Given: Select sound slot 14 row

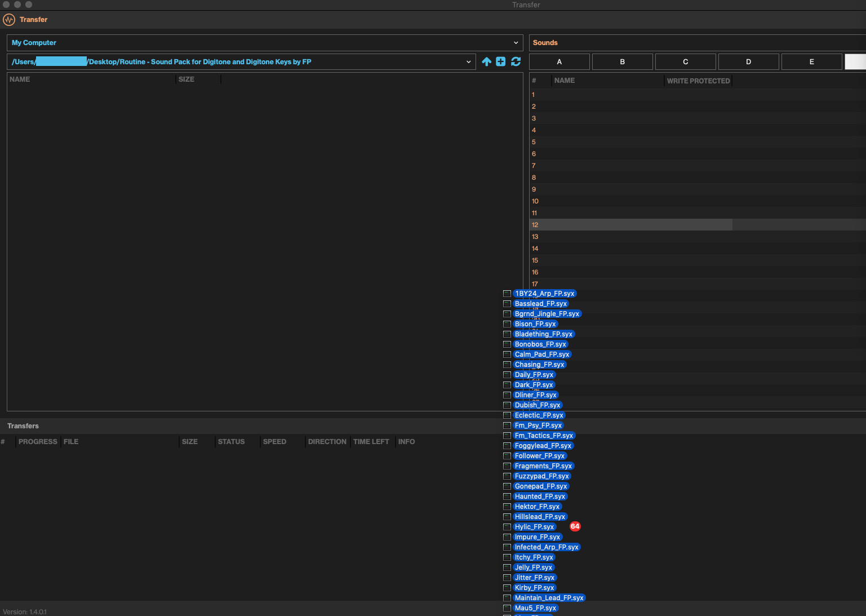Looking at the screenshot, I should [x=698, y=249].
